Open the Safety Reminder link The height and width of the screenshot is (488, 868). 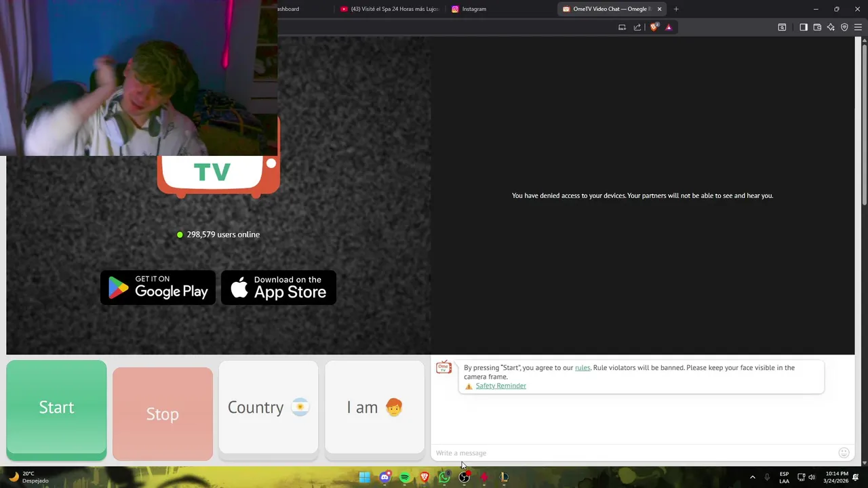coord(500,386)
